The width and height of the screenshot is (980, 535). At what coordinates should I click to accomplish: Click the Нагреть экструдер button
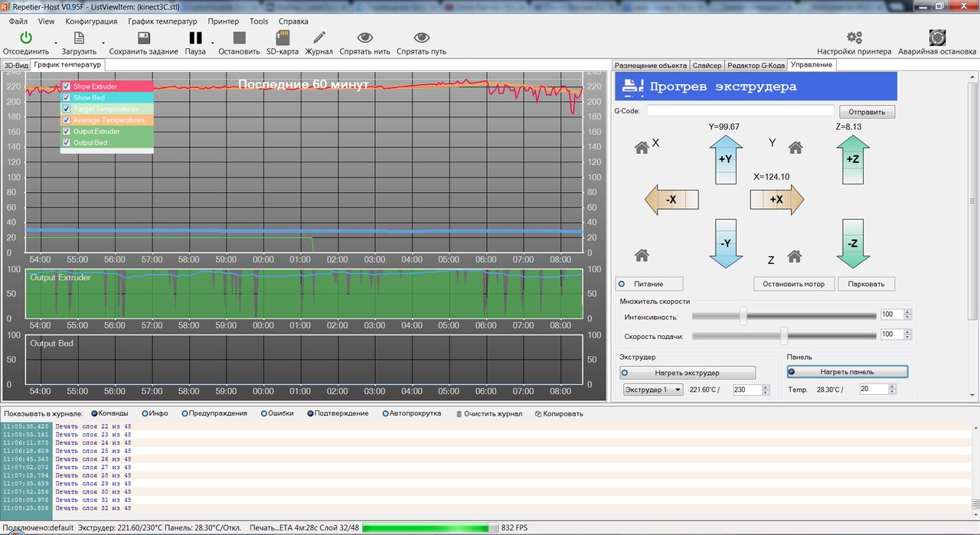point(687,373)
